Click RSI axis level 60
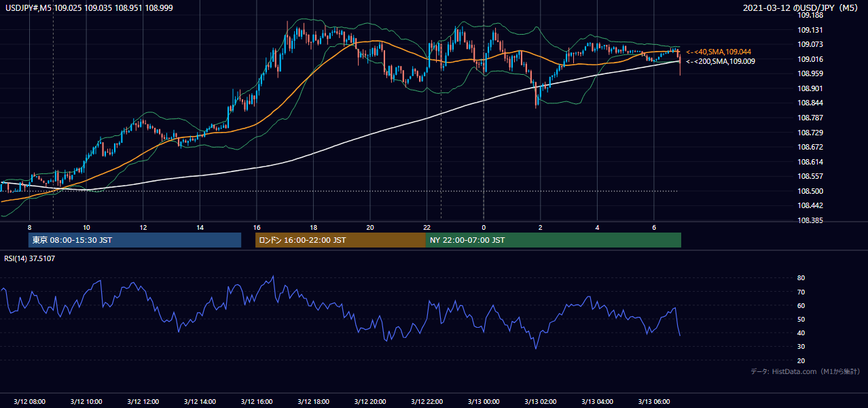The image size is (868, 408). pos(801,305)
